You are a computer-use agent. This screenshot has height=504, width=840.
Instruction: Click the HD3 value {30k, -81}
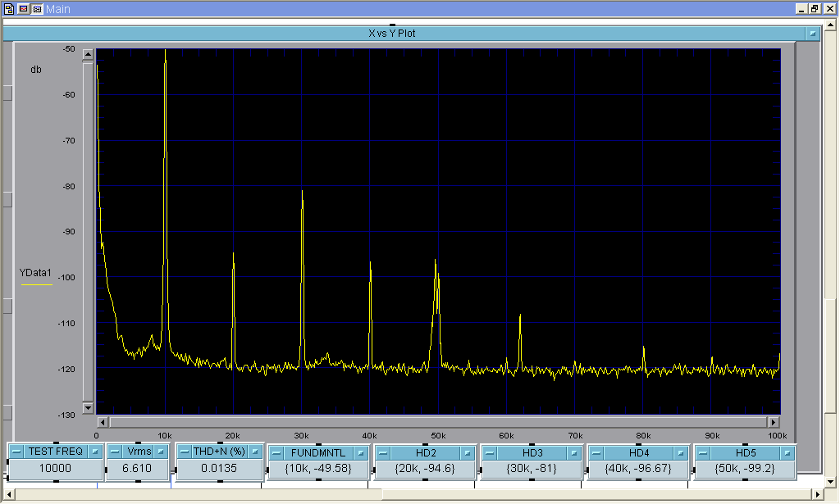click(x=532, y=470)
